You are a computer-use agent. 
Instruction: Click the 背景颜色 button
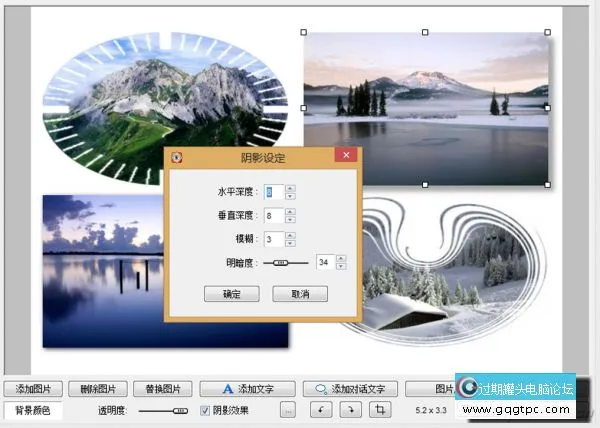click(x=33, y=410)
